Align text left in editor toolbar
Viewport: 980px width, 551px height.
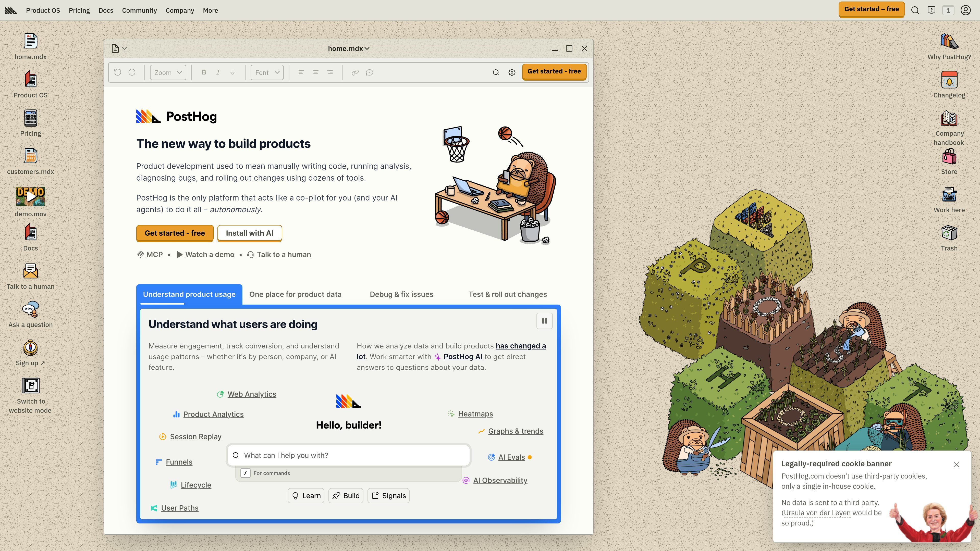pos(301,72)
